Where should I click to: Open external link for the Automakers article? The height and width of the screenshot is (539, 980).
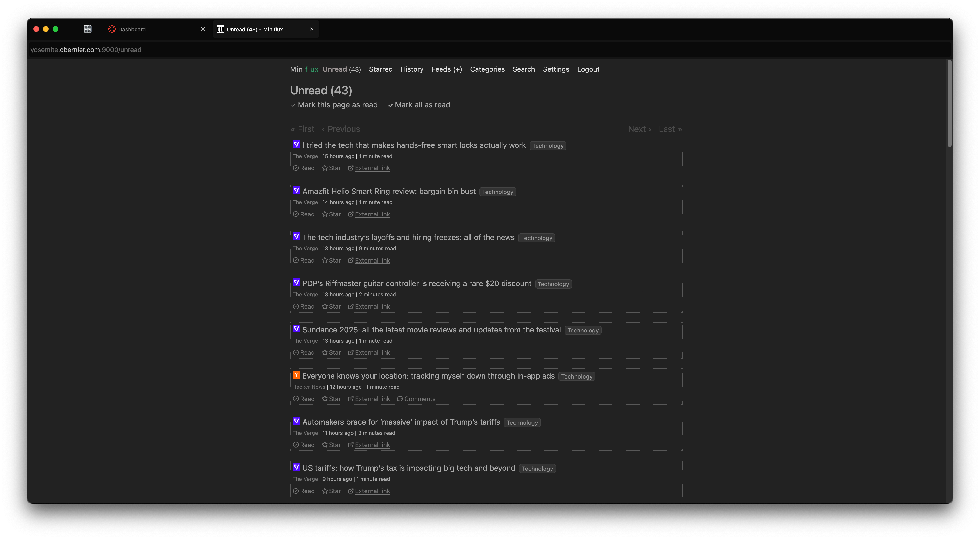coord(369,445)
